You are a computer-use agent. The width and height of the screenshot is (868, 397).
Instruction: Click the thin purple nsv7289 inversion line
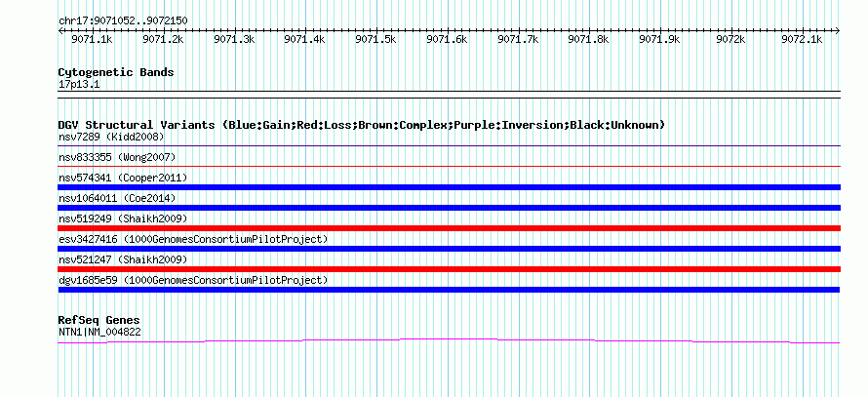450,145
